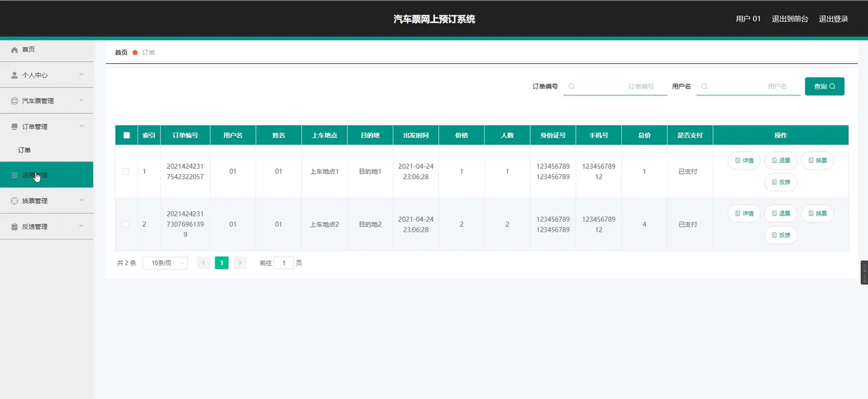The image size is (868, 399).
Task: Click the person icon beside 个人中心
Action: [x=15, y=75]
